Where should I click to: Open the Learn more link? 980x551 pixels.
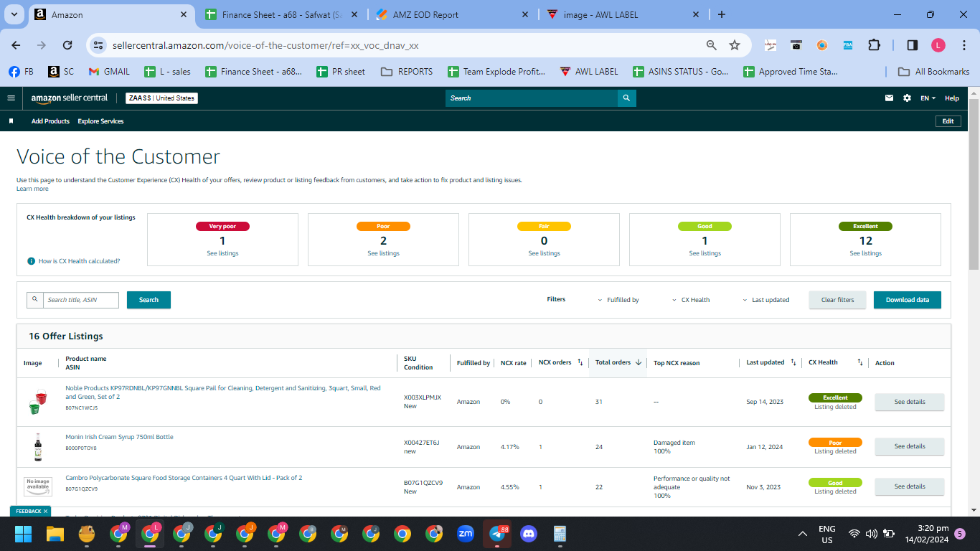[32, 189]
